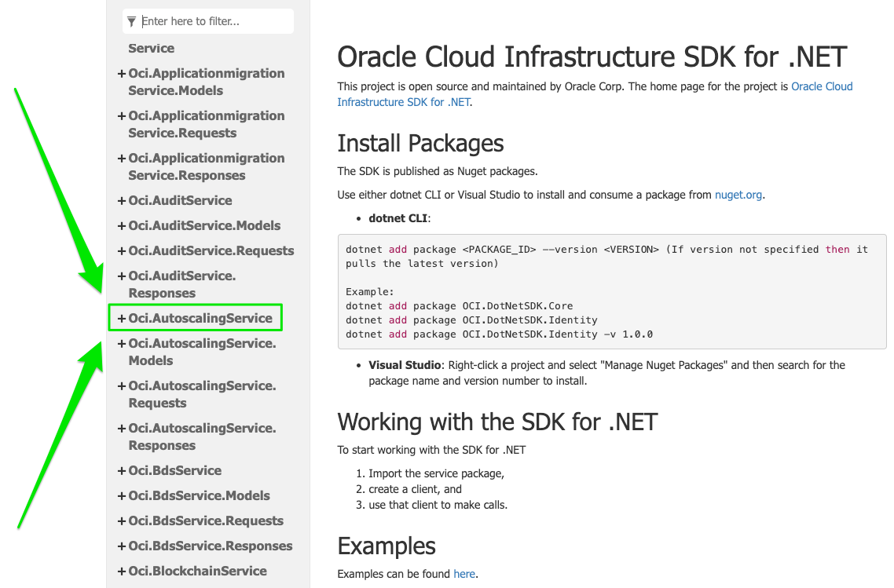The width and height of the screenshot is (894, 588).
Task: Follow the 'here' link under Examples
Action: pyautogui.click(x=463, y=574)
